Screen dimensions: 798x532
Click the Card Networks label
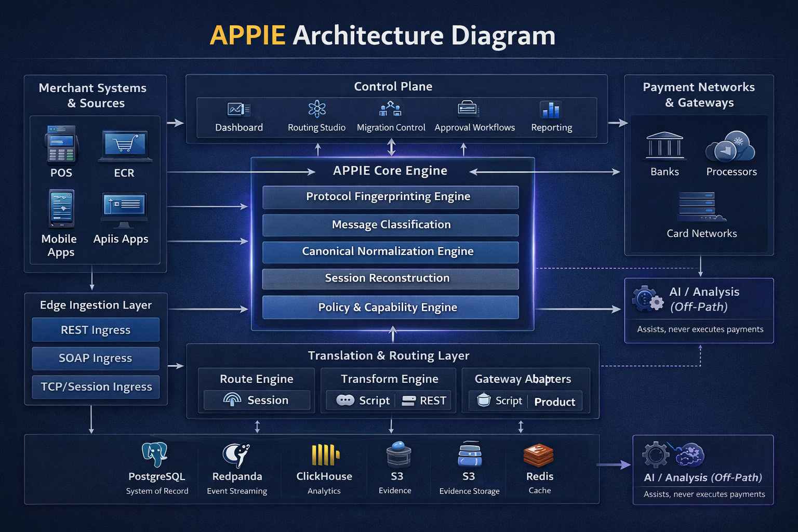[x=702, y=234]
